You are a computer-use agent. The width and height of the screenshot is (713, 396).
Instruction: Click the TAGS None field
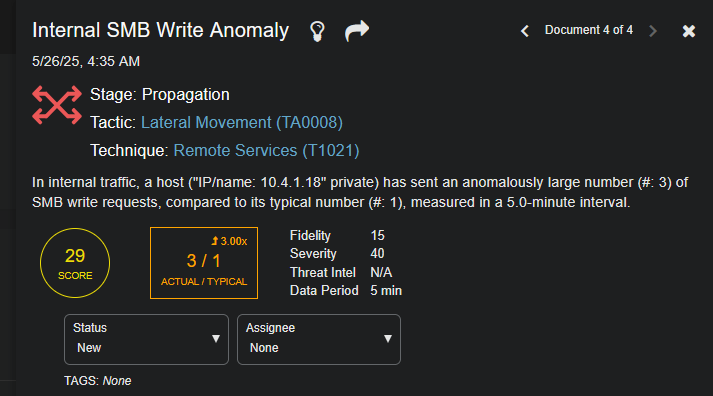click(98, 381)
